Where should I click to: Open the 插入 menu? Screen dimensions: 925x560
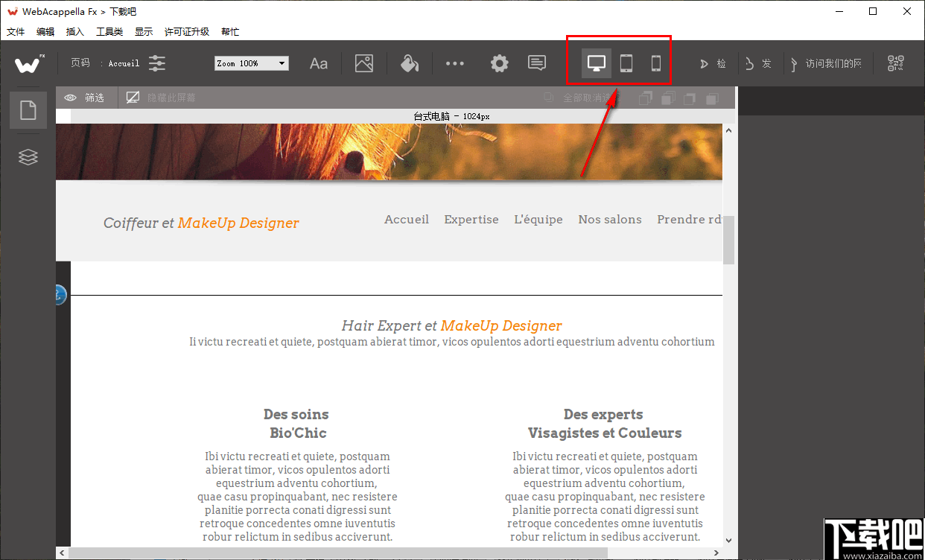[75, 32]
